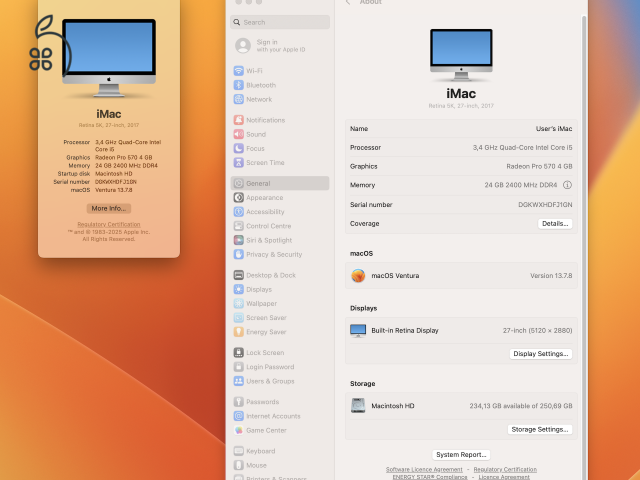640x480 pixels.
Task: Open Energy Saver bulb icon
Action: coord(239,332)
